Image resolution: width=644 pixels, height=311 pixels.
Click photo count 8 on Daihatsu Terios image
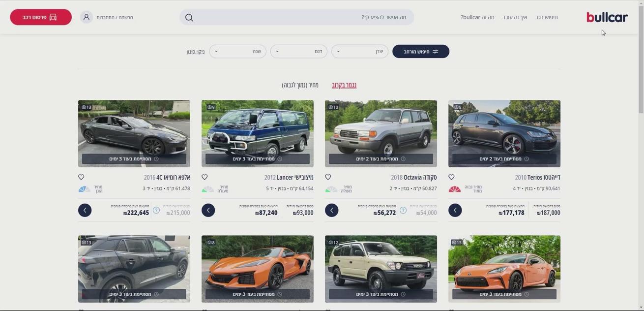click(x=457, y=107)
